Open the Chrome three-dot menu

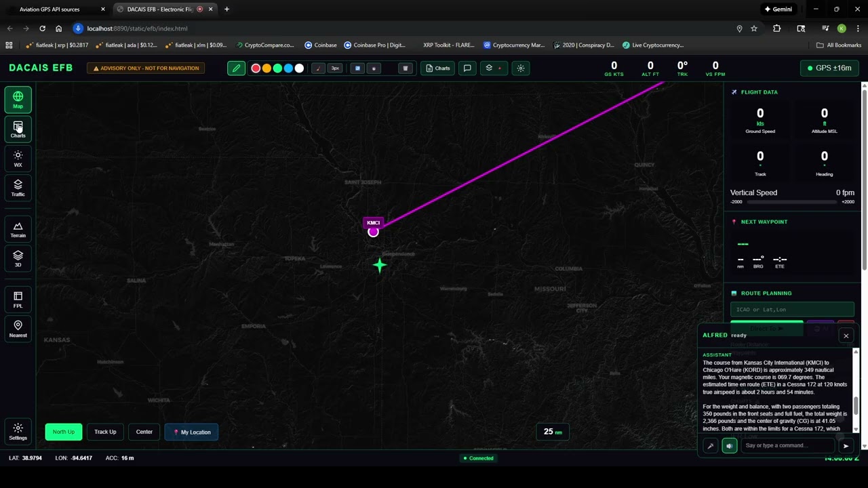point(857,28)
